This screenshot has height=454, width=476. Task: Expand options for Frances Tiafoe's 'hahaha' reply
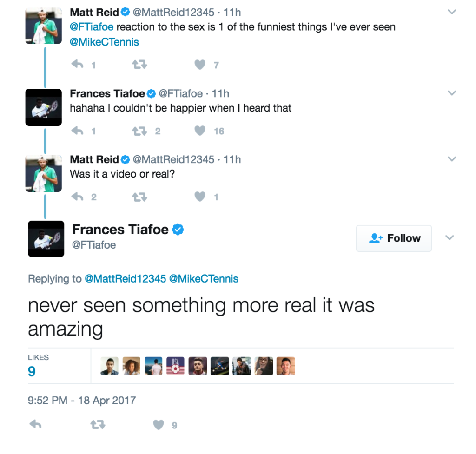tap(451, 93)
